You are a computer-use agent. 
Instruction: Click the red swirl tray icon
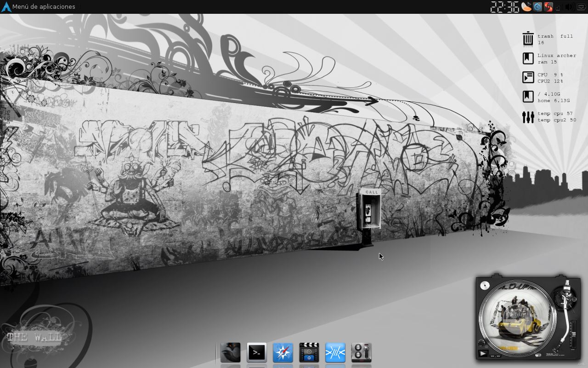pyautogui.click(x=548, y=7)
